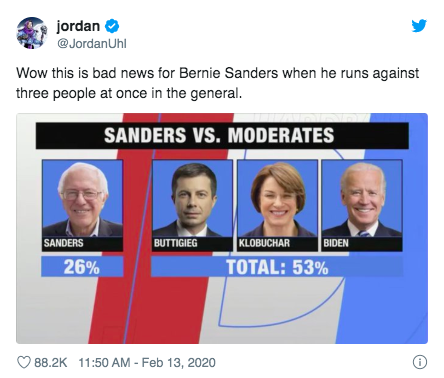Click the TOTAL: 53% blue bar
This screenshot has height=378, width=444.
(x=277, y=267)
